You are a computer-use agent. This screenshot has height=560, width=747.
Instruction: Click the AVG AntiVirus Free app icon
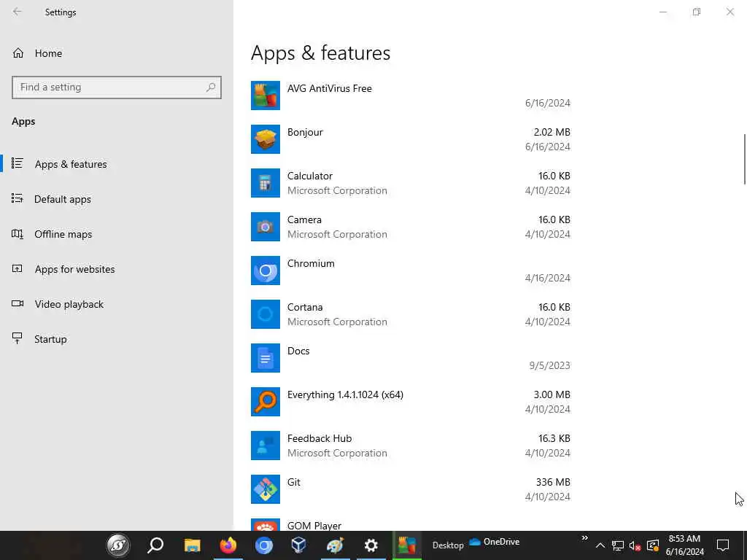(x=266, y=96)
